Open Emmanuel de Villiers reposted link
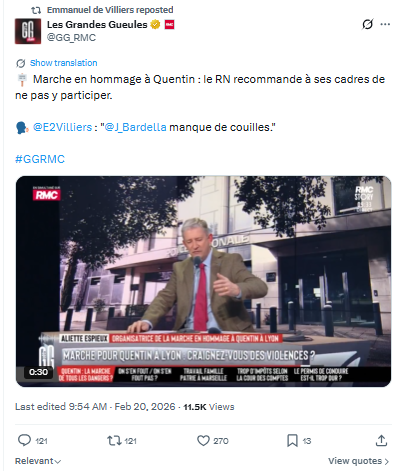 110,10
